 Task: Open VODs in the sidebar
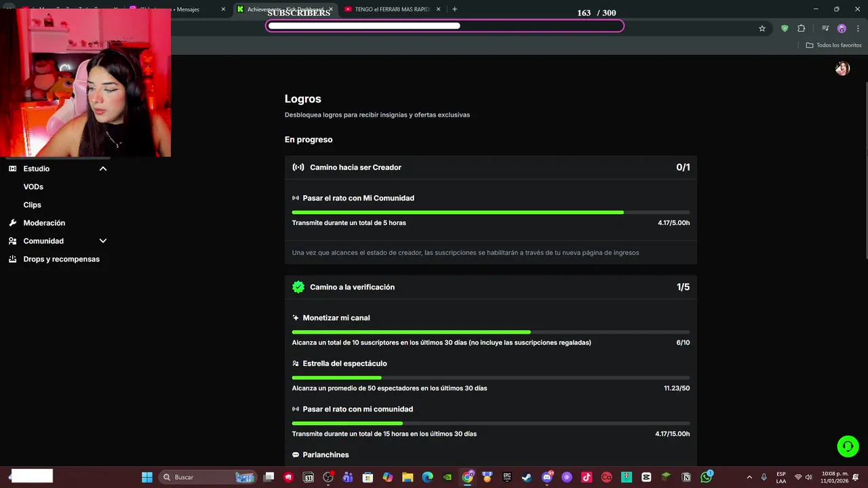click(33, 186)
